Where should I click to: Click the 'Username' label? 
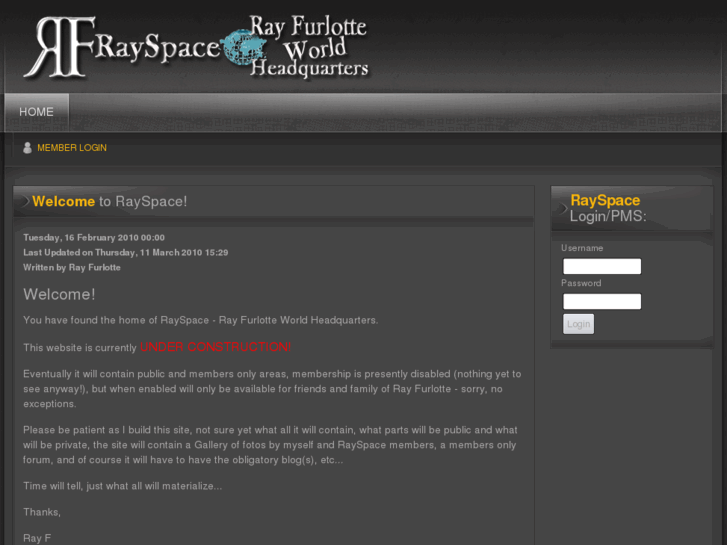pos(582,248)
